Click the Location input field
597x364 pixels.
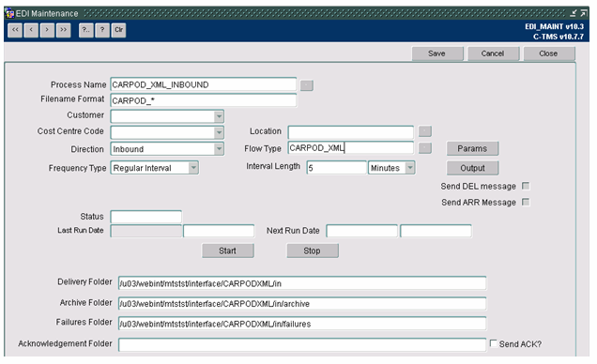click(x=351, y=132)
